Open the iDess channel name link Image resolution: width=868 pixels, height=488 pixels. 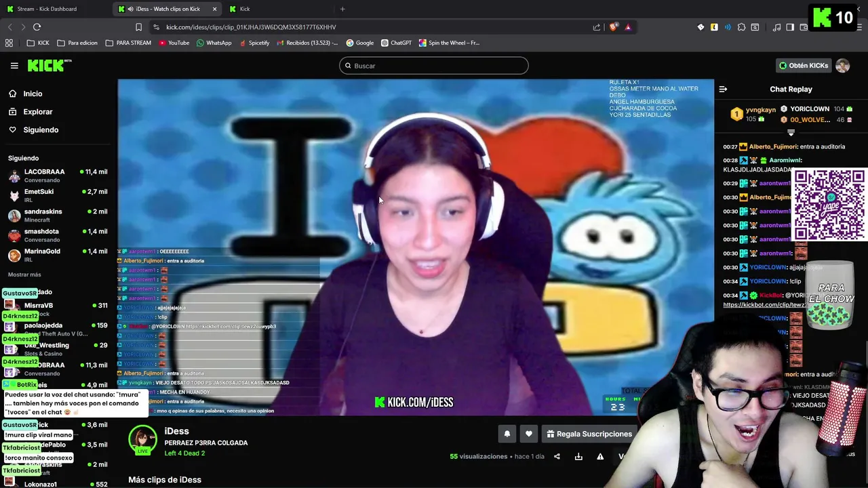pyautogui.click(x=176, y=431)
